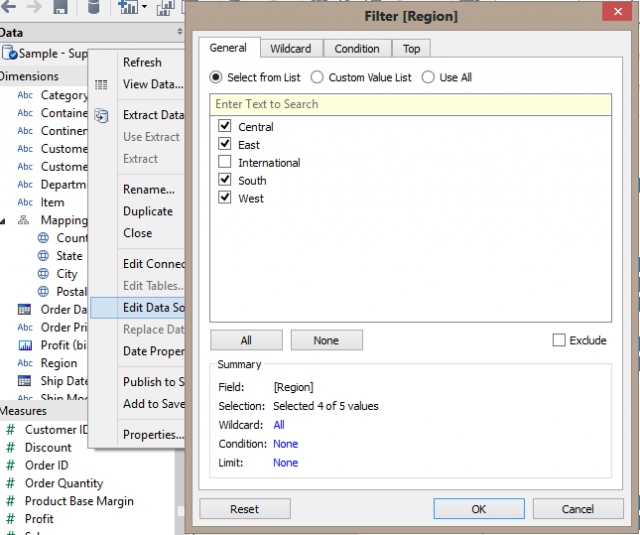Click calendar icon beside Order Date

(x=24, y=310)
